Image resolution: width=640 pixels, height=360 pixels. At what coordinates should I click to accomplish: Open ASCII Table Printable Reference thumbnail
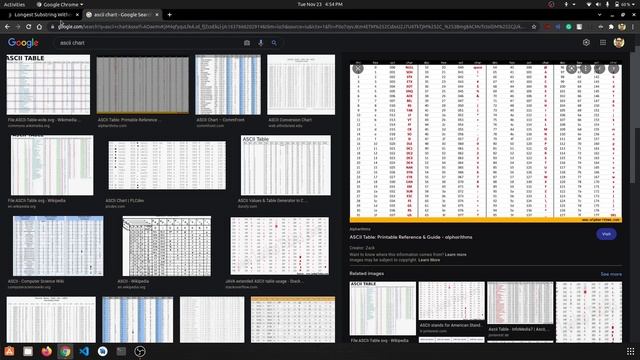point(143,85)
